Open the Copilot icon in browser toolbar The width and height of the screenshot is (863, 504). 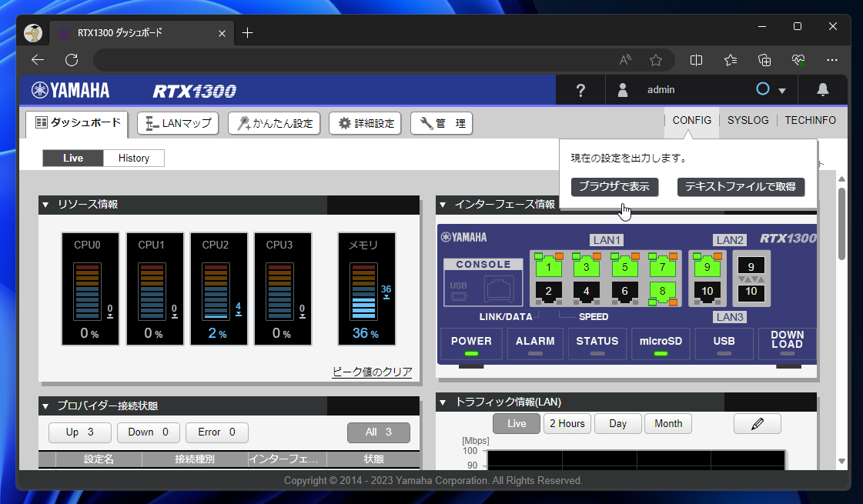798,60
